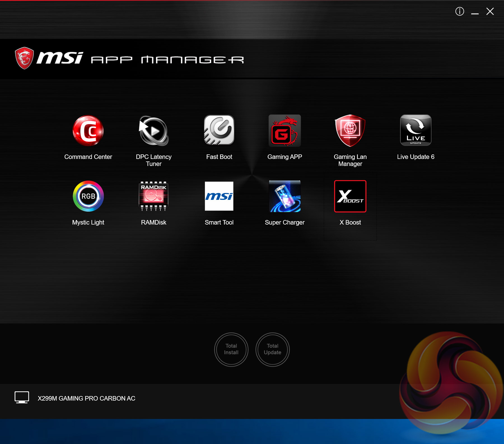Click the monitor icon beside motherboard name
Image resolution: width=504 pixels, height=444 pixels.
pyautogui.click(x=22, y=397)
